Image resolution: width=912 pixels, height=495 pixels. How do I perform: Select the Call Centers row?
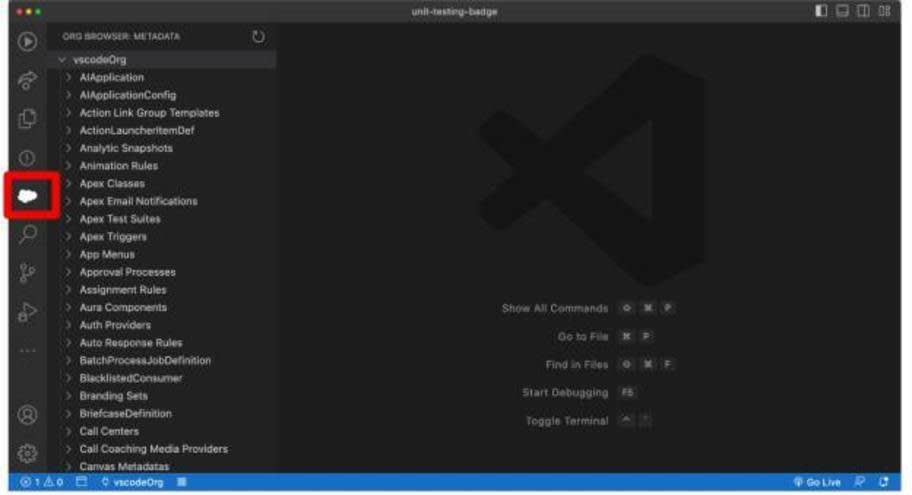point(162,431)
